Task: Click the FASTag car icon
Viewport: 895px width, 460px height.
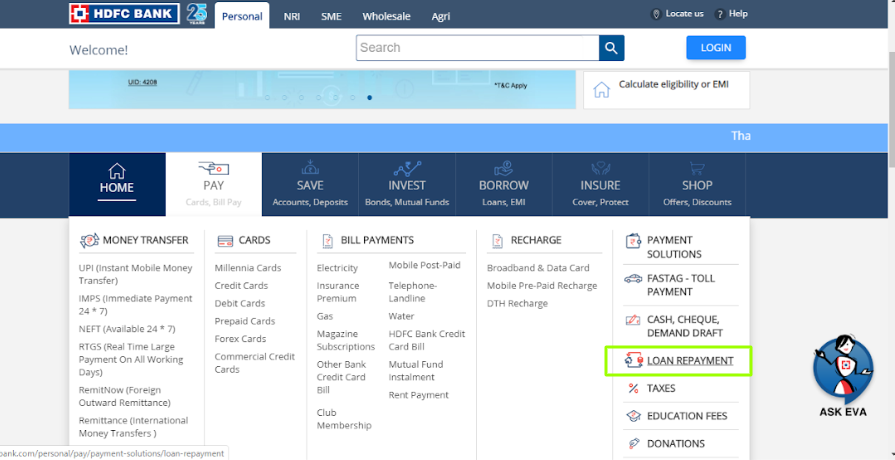Action: click(633, 279)
